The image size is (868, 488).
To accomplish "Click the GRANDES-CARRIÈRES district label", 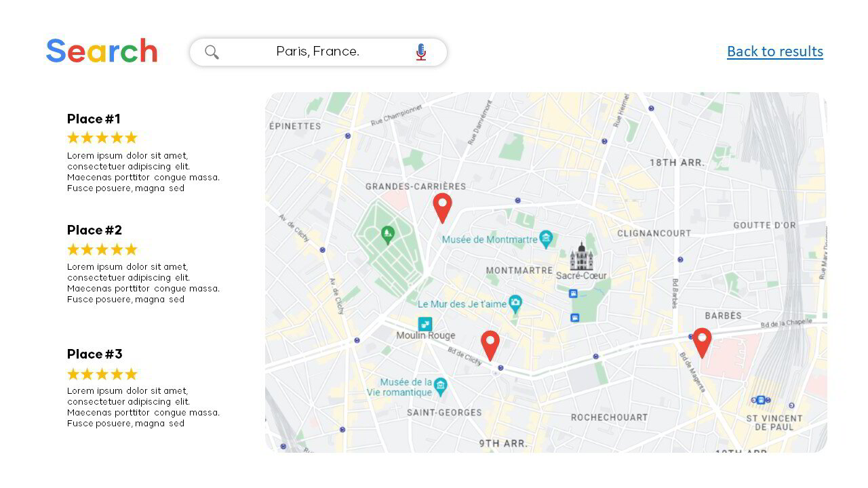I will [x=416, y=186].
